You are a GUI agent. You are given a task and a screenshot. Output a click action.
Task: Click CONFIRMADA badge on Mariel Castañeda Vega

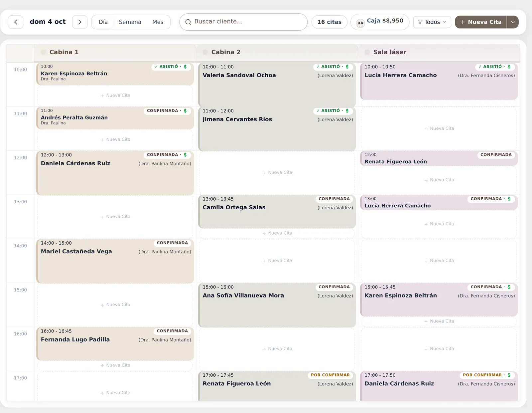[x=172, y=243]
